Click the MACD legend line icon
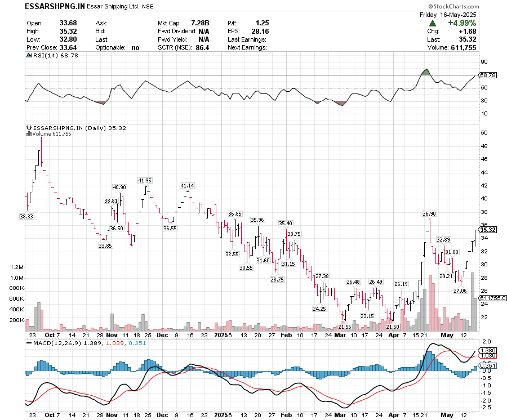 click(29, 343)
